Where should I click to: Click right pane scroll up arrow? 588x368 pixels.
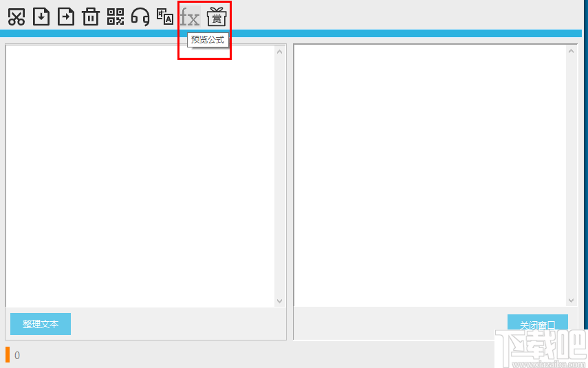coord(571,51)
